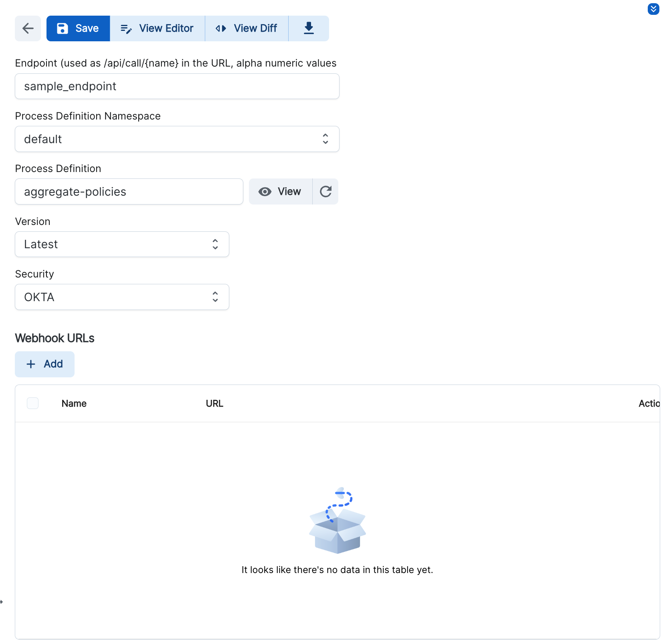View the selected process definition
This screenshot has width=671, height=644.
pos(280,192)
